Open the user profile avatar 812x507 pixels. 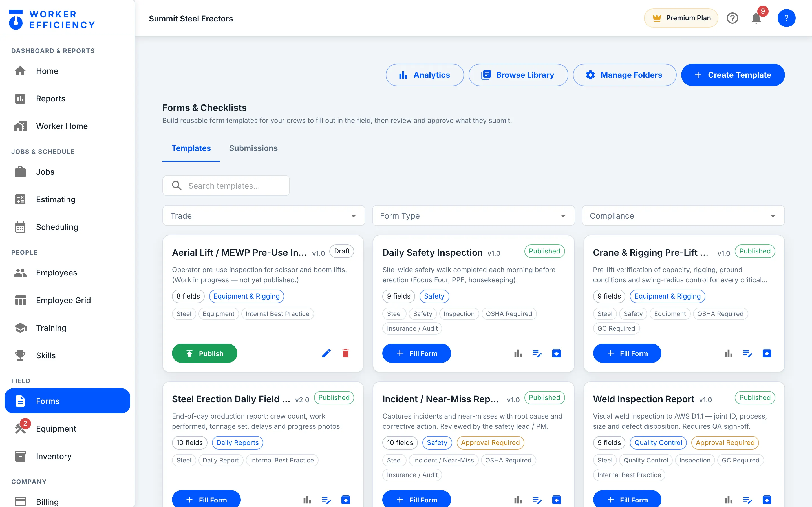click(786, 18)
